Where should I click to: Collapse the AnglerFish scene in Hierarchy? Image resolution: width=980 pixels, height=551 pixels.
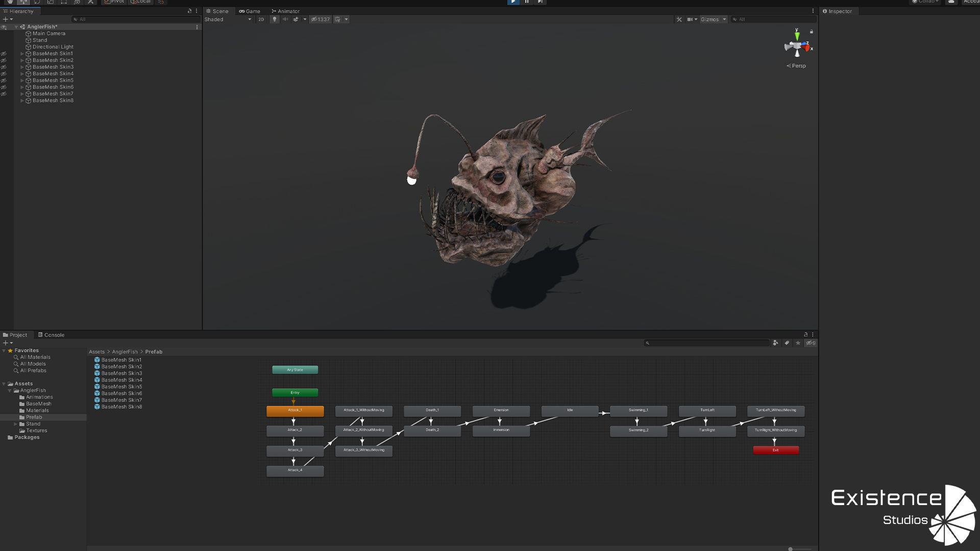pyautogui.click(x=16, y=27)
